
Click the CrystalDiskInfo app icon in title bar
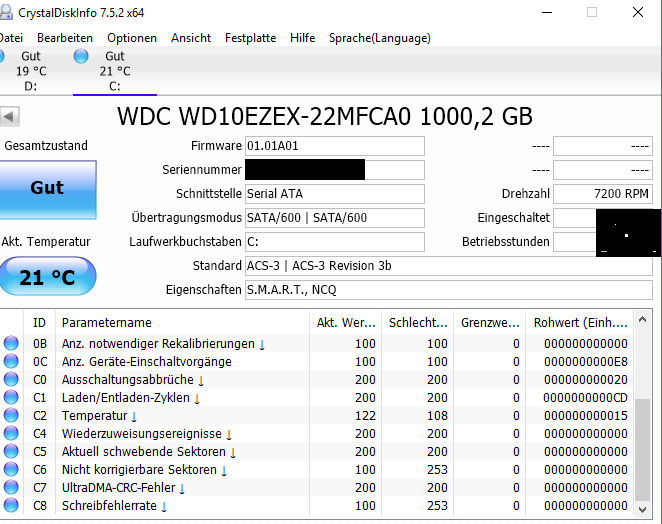(5, 13)
